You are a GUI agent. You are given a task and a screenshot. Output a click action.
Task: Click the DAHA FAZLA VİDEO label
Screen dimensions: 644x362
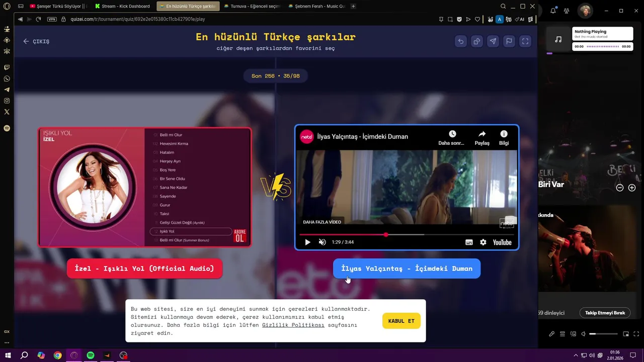(x=322, y=222)
